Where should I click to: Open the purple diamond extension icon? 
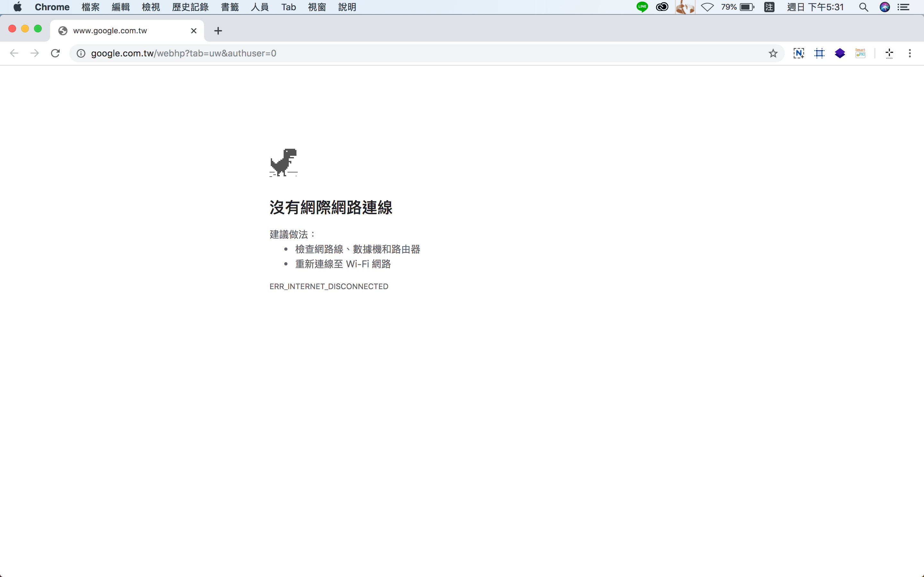pyautogui.click(x=840, y=53)
